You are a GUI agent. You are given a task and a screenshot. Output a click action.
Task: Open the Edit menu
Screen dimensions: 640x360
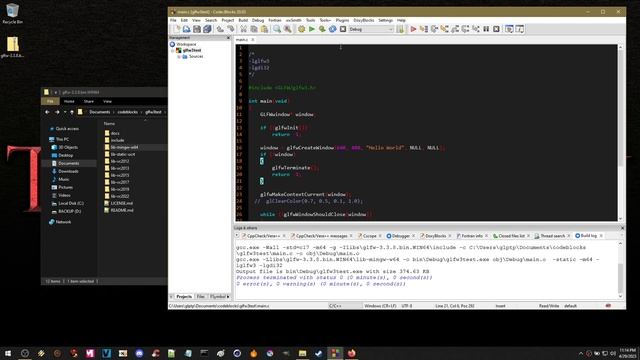click(184, 20)
